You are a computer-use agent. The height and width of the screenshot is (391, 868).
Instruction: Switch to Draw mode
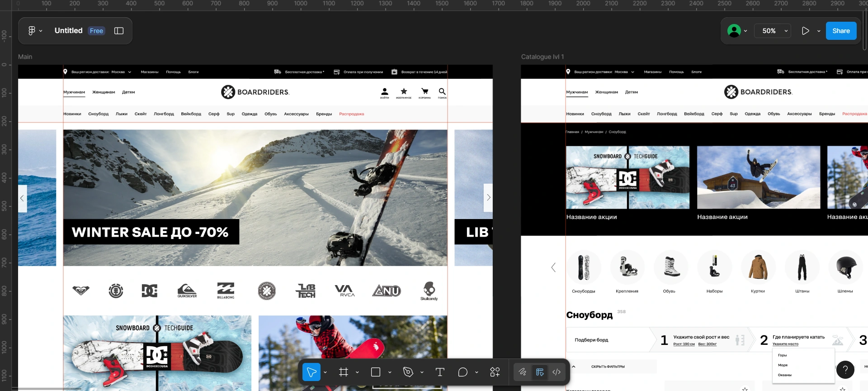(x=523, y=372)
